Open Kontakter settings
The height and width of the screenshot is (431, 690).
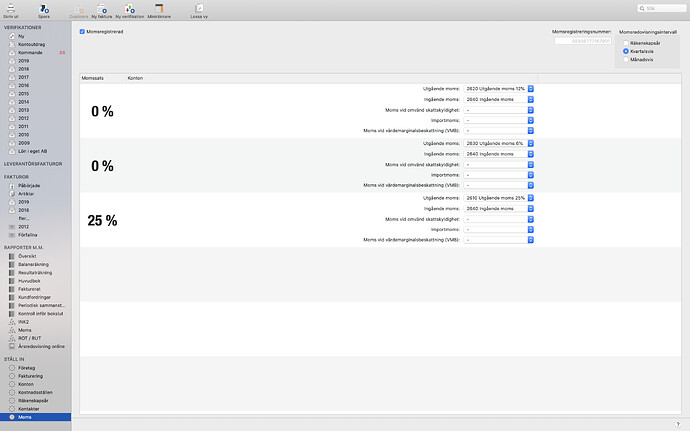click(x=29, y=409)
